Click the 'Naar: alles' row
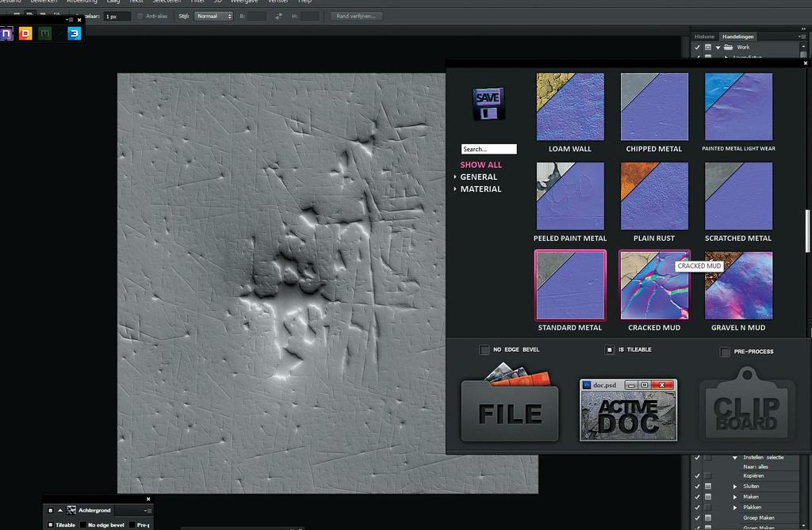Image resolution: width=812 pixels, height=530 pixels. point(756,467)
